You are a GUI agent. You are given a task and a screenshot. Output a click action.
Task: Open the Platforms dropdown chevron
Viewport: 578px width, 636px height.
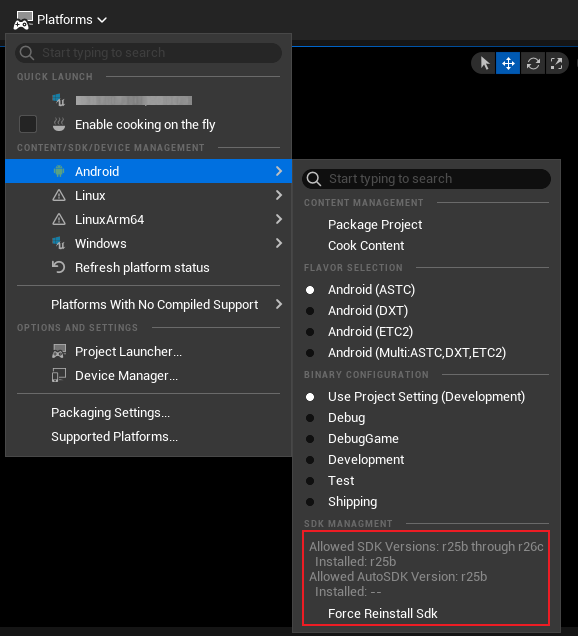click(x=102, y=20)
